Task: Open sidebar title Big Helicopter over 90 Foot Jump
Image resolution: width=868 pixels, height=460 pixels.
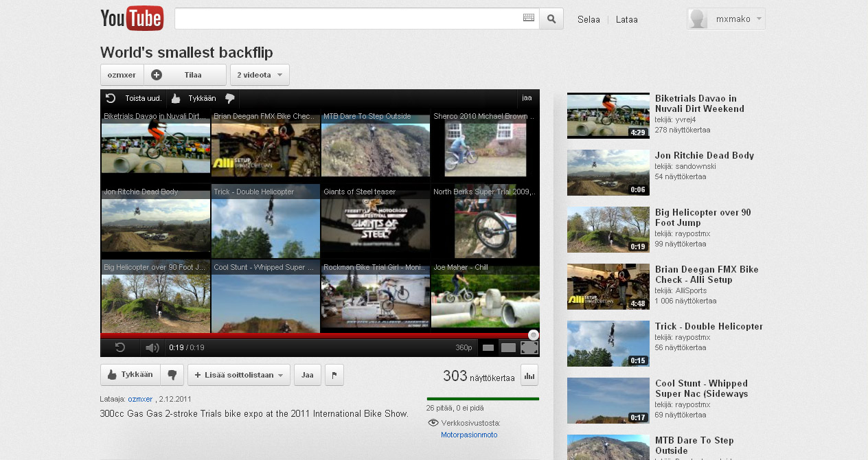Action: pos(703,218)
